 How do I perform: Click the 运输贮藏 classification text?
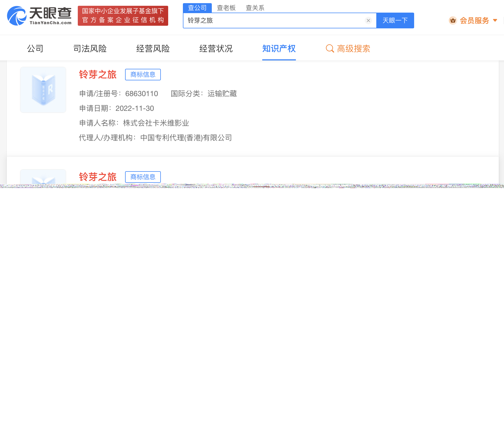pyautogui.click(x=222, y=94)
